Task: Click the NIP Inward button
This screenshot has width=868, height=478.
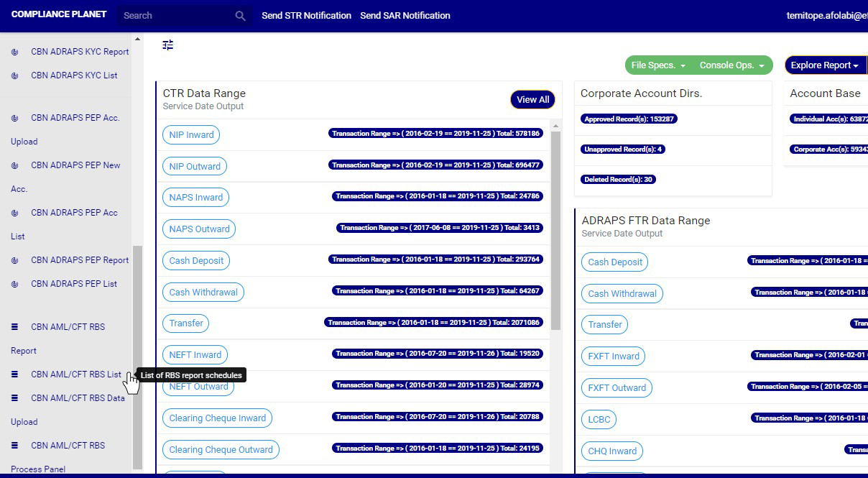Action: point(191,134)
